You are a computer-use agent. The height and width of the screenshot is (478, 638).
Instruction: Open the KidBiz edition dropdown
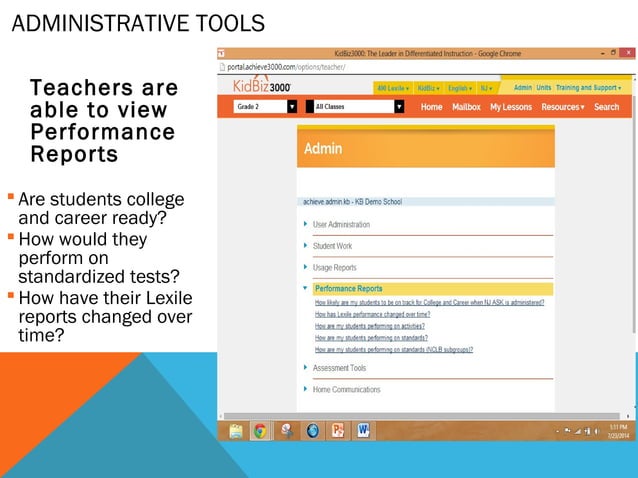point(428,88)
